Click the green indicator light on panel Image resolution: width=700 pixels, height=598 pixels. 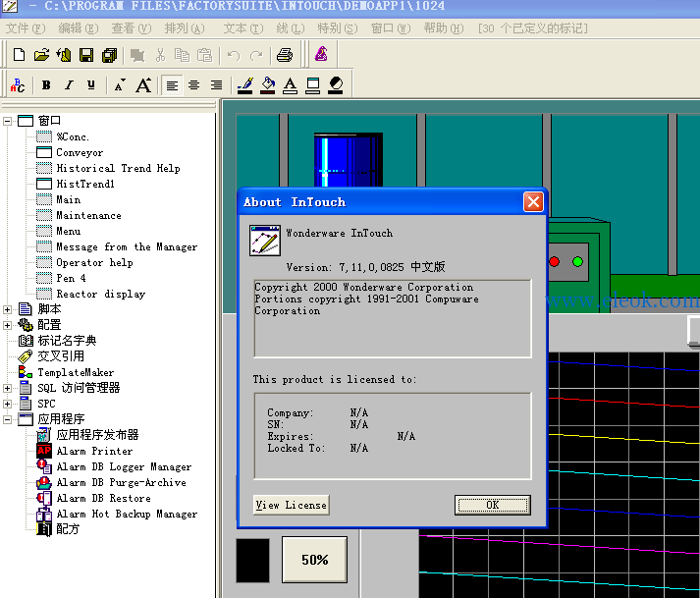[x=577, y=262]
